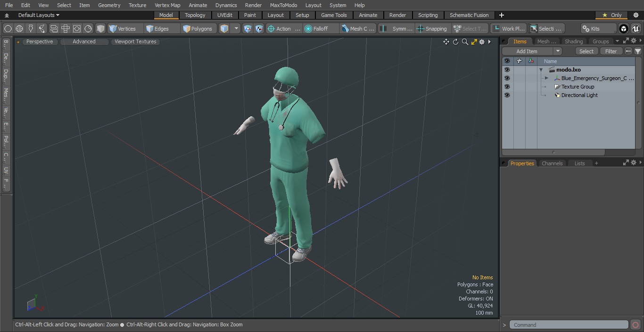
Task: Click the viewport maximize arrows icon
Action: (x=474, y=42)
